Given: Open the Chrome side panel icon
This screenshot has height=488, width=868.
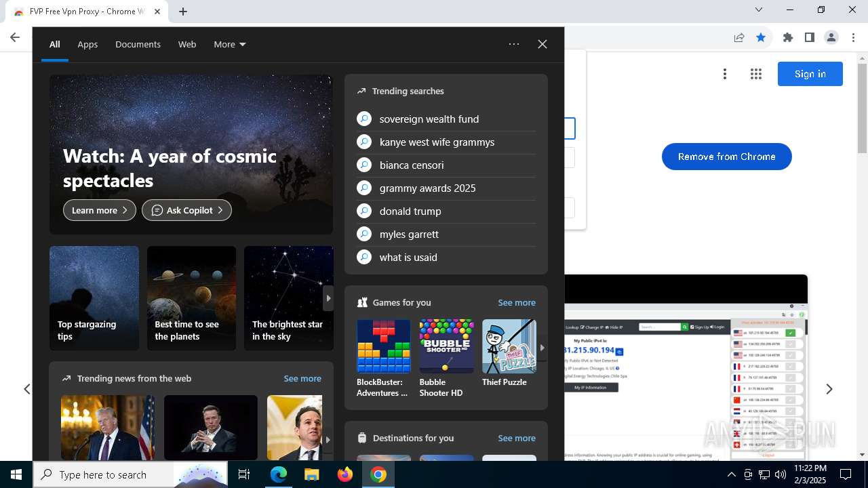Looking at the screenshot, I should click(x=810, y=37).
